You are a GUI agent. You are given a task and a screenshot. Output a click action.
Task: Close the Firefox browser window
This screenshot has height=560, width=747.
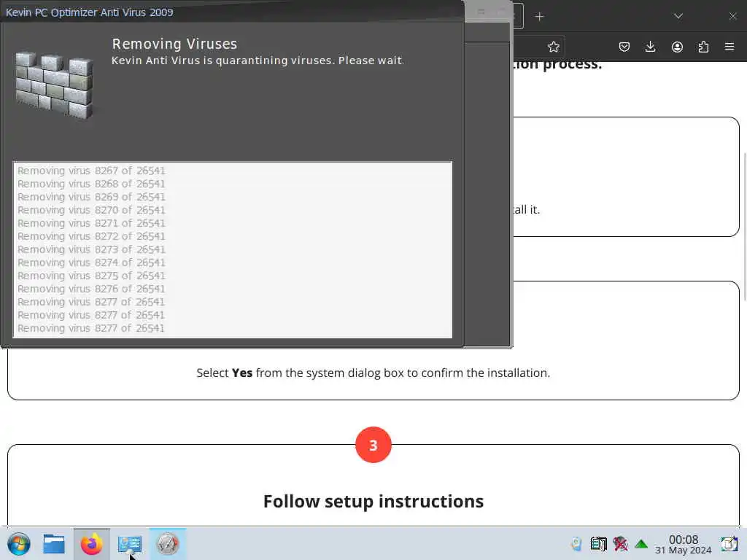(732, 16)
